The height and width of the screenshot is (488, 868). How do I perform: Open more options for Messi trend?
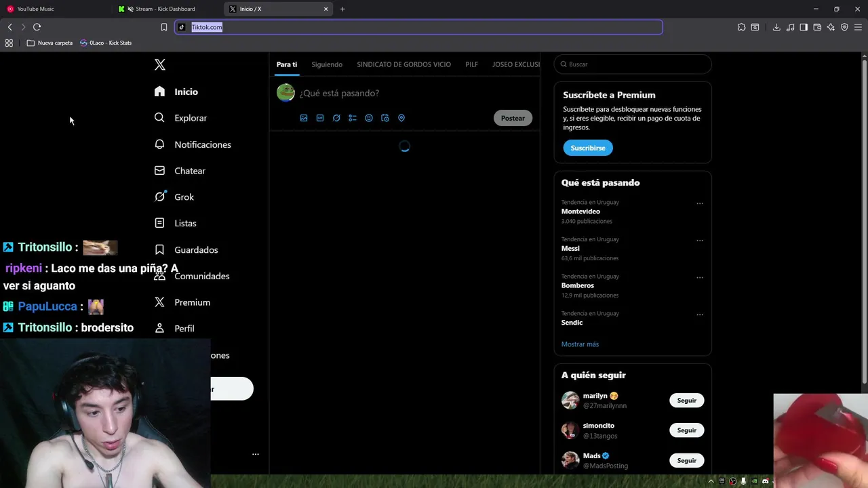pyautogui.click(x=700, y=241)
